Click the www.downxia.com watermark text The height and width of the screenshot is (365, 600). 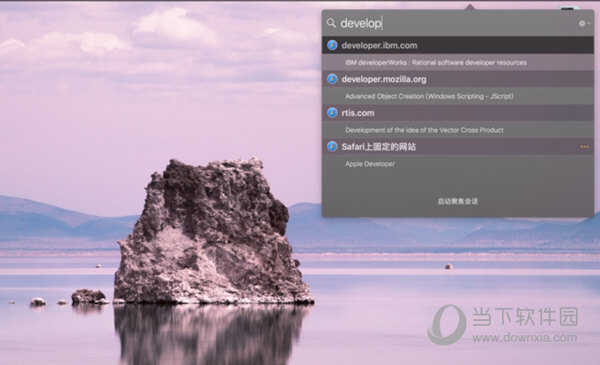[525, 337]
